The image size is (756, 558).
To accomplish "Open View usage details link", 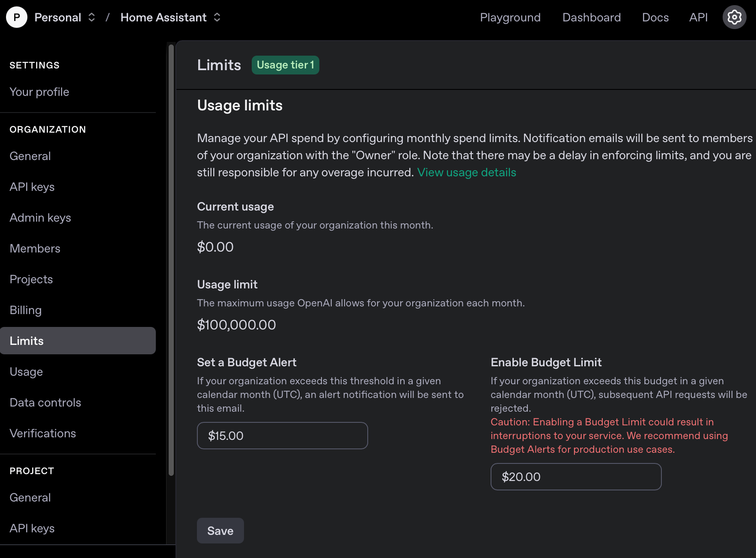I will point(466,172).
